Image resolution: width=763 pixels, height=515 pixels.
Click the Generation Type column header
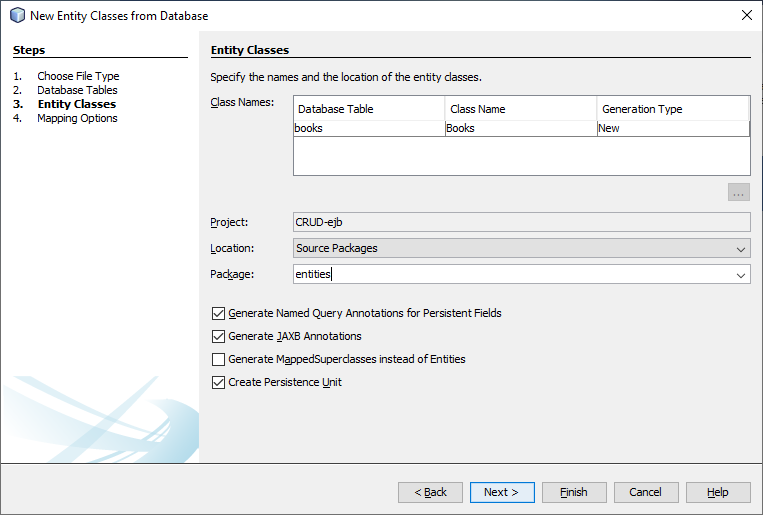point(672,109)
